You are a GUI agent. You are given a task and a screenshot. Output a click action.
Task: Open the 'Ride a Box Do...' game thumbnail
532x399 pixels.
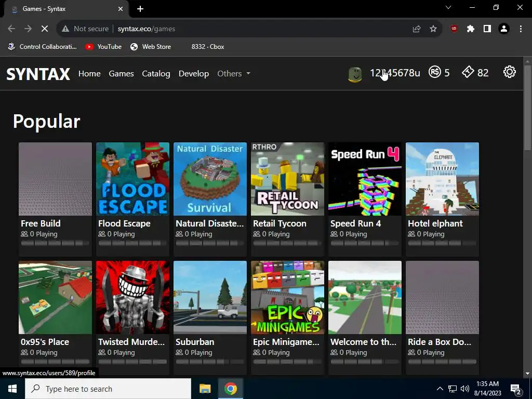coord(442,297)
